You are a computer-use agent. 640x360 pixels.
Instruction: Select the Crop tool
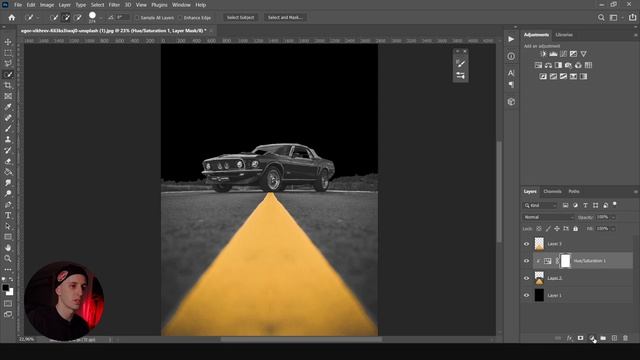pos(8,85)
